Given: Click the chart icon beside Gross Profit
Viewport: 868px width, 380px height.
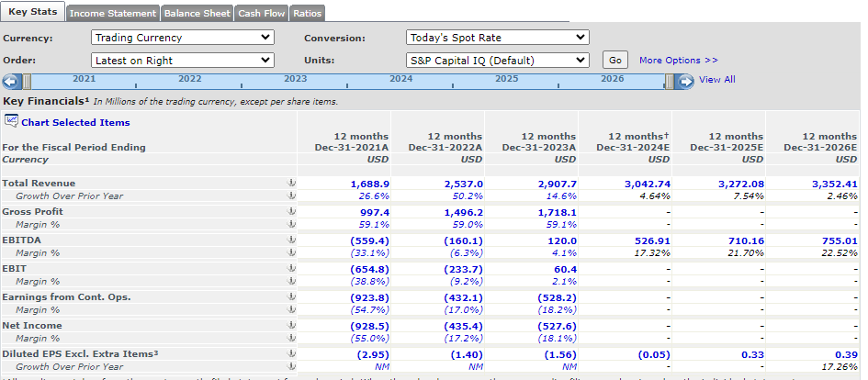Looking at the screenshot, I should pyautogui.click(x=292, y=212).
